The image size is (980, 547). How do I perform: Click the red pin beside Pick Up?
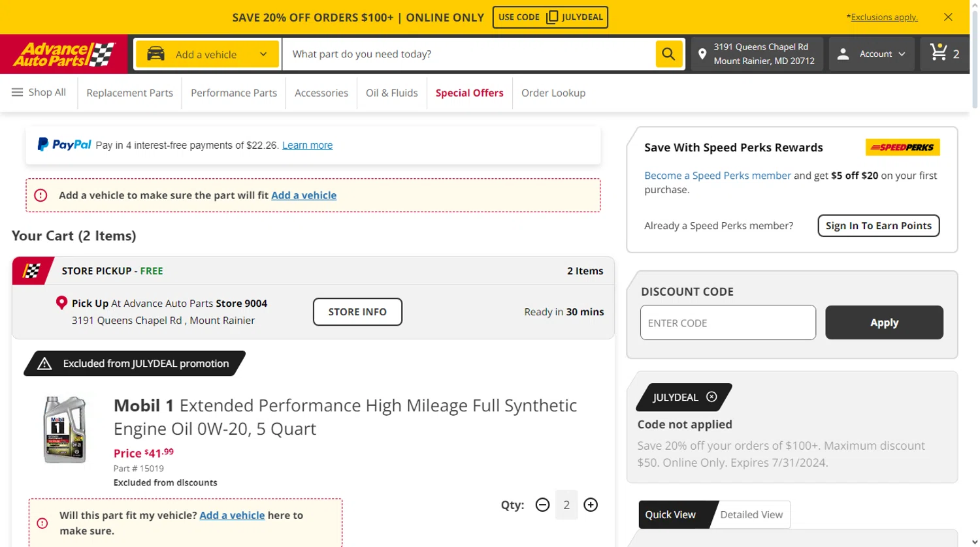coord(61,303)
